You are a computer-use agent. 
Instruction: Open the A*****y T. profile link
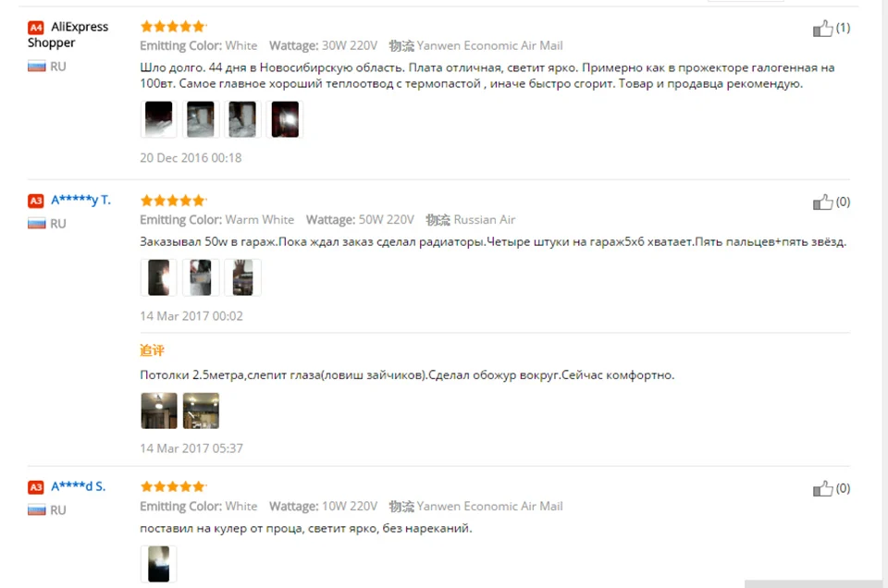[81, 200]
